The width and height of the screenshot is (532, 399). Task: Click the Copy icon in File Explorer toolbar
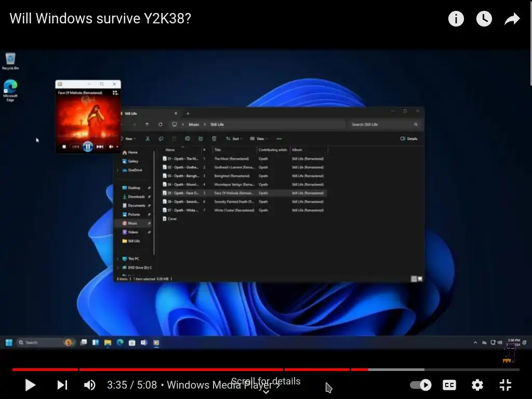(161, 139)
